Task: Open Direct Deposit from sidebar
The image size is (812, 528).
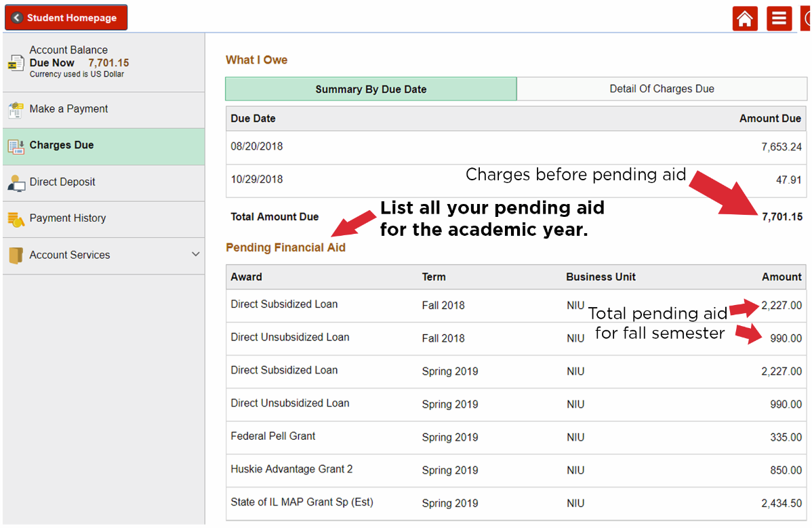Action: pyautogui.click(x=62, y=182)
